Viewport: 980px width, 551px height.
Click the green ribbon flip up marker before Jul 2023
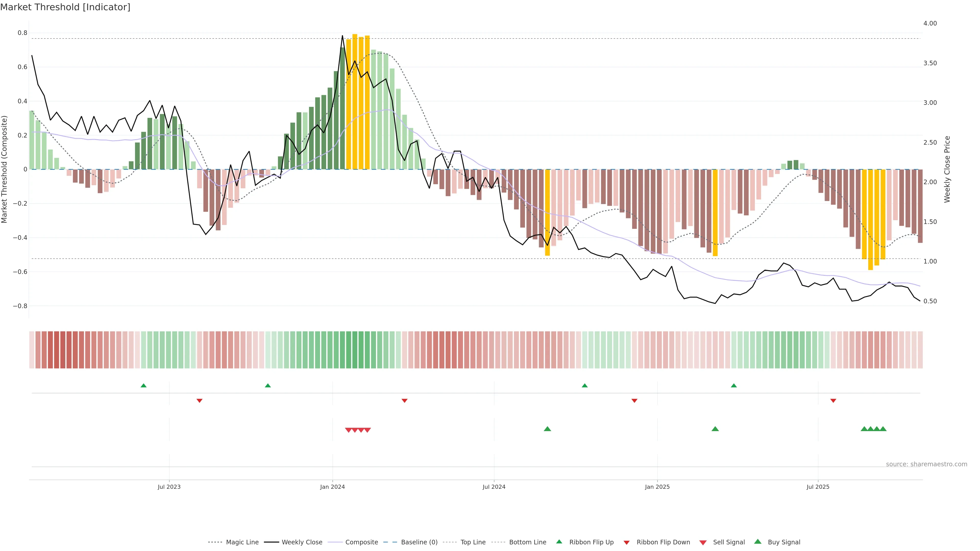click(x=143, y=386)
